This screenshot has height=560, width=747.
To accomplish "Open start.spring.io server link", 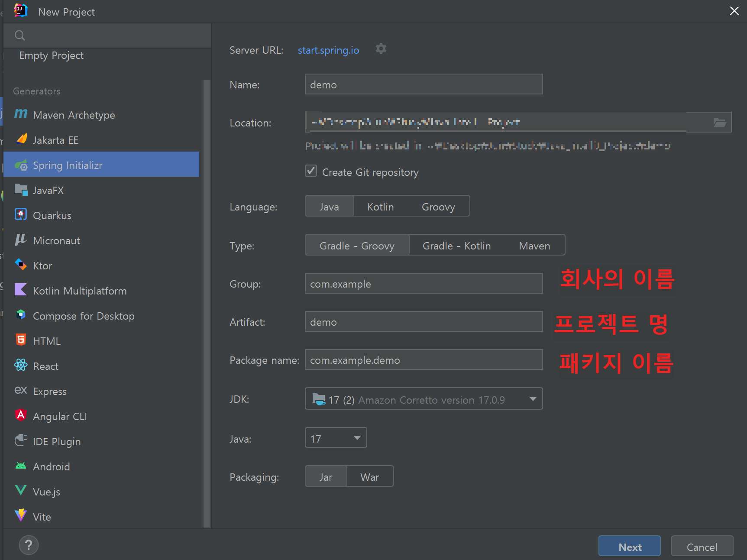I will click(328, 50).
